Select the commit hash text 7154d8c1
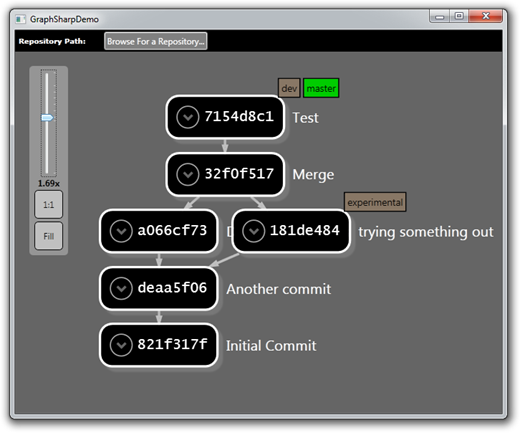 click(239, 116)
